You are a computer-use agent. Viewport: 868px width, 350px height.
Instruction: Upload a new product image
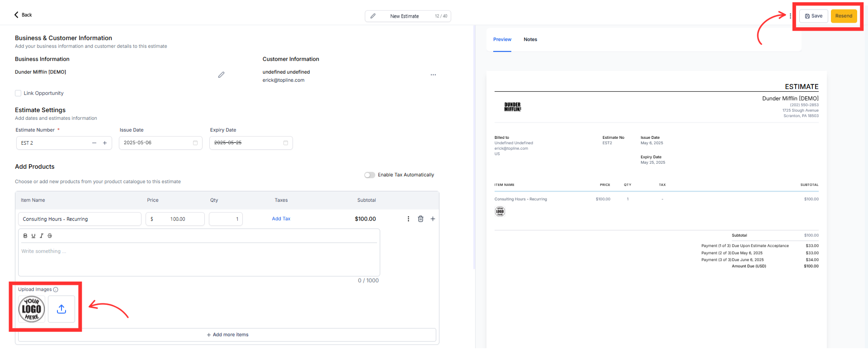(61, 309)
